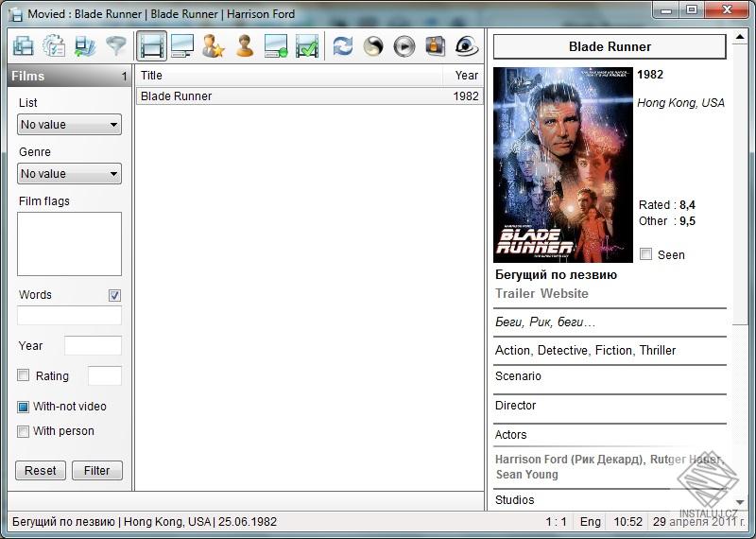Viewport: 756px width, 539px height.
Task: Click the round play button icon
Action: (x=404, y=46)
